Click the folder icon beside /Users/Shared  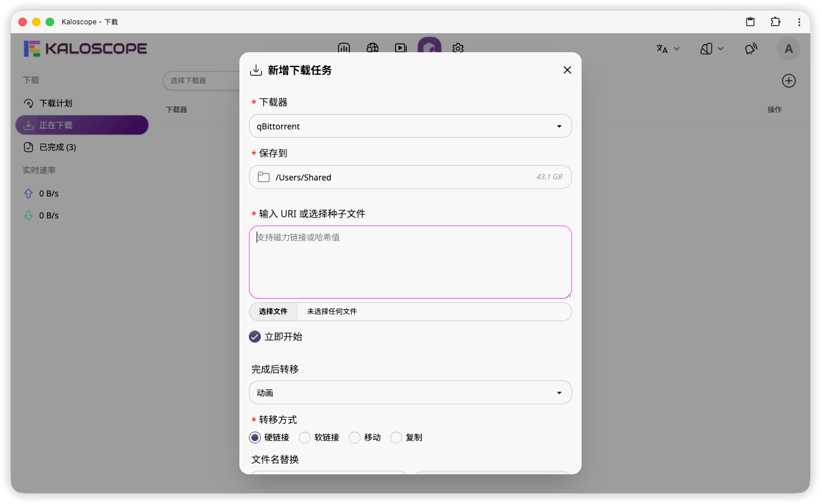tap(264, 177)
